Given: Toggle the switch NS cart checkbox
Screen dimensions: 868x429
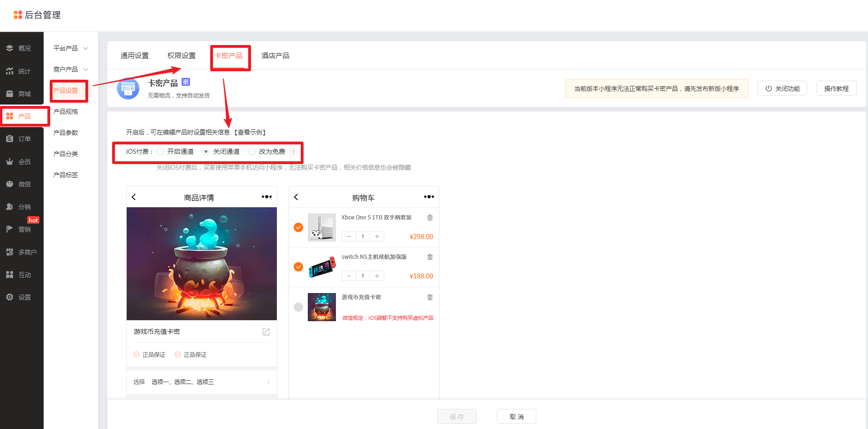Looking at the screenshot, I should click(298, 267).
